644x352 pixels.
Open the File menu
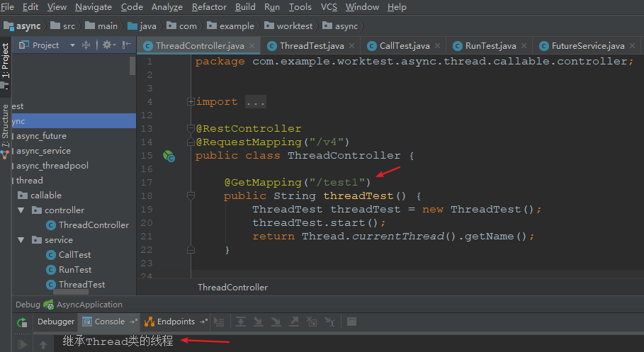point(7,7)
